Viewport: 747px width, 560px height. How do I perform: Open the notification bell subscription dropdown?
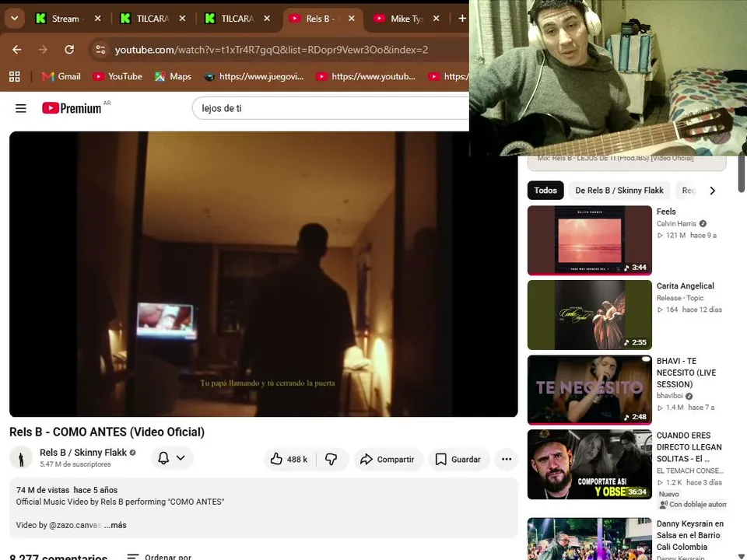coord(172,458)
